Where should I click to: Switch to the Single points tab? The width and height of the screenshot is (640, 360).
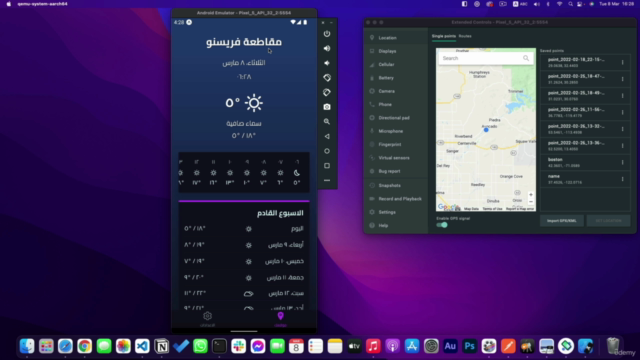(444, 36)
